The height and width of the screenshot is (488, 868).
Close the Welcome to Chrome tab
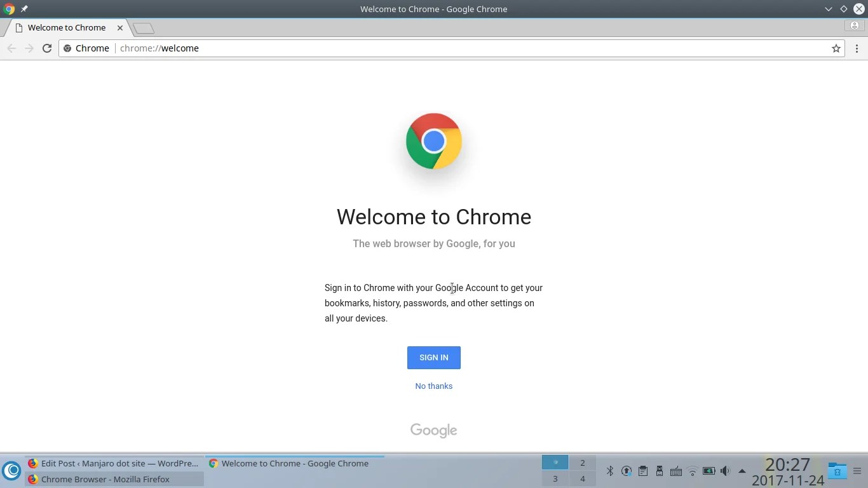coord(119,28)
